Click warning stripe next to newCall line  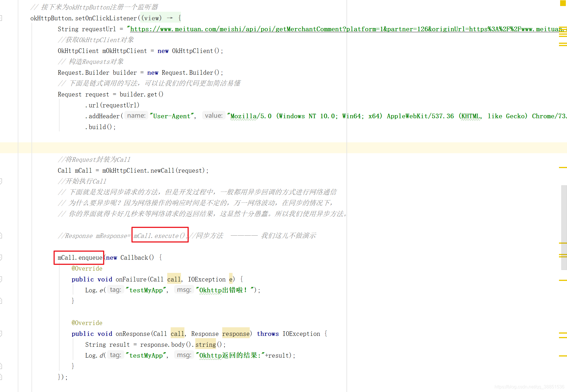coord(563,168)
